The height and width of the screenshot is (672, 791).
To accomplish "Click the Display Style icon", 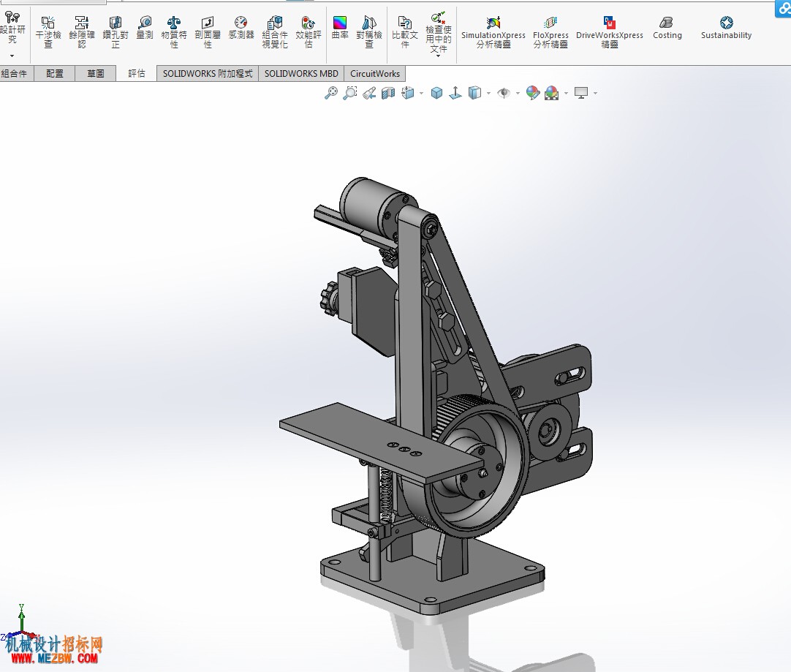I will point(474,93).
